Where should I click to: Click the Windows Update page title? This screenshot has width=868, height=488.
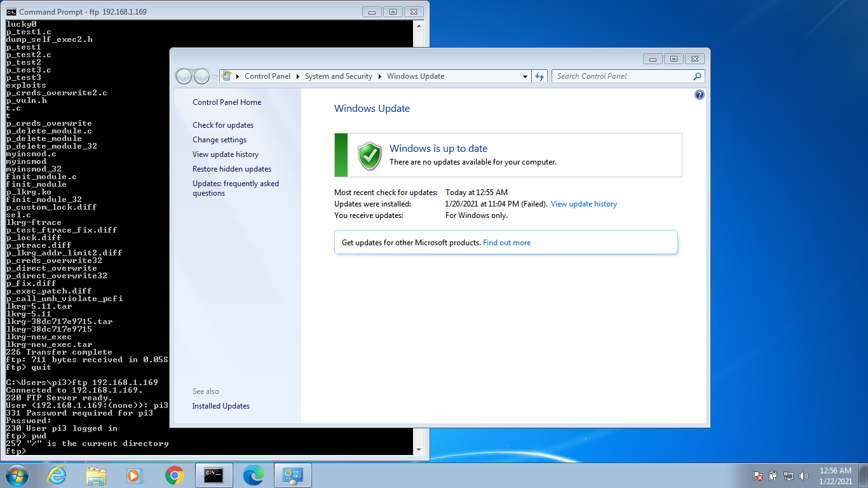372,109
